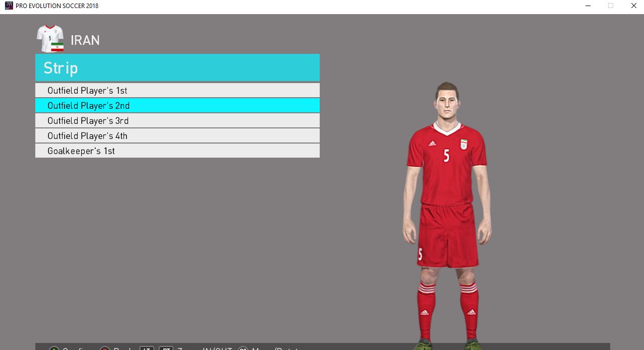644x350 pixels.
Task: Click the Iran federation crest on the shirt
Action: (464, 144)
